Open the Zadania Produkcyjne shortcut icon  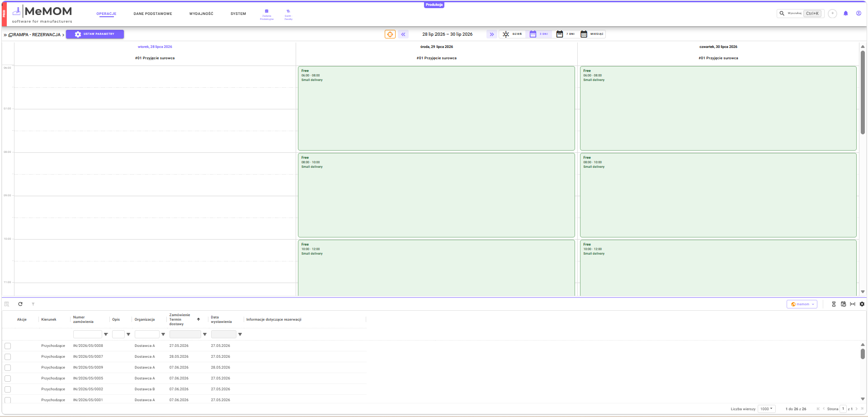266,14
